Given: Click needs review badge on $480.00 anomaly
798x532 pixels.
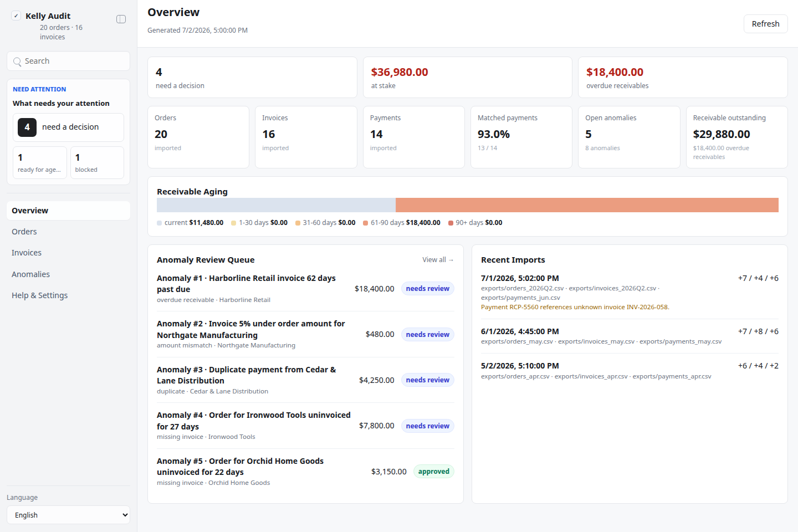Looking at the screenshot, I should tap(427, 335).
